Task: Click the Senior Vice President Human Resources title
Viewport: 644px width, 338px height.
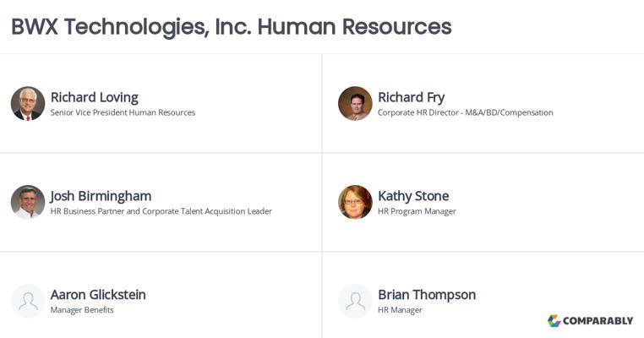Action: pyautogui.click(x=123, y=112)
